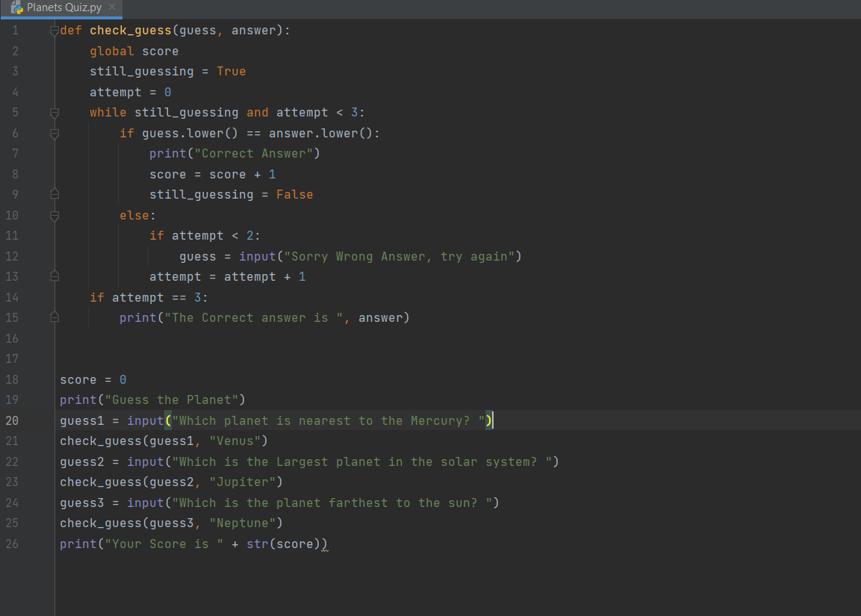Click 'False' value on line 9
861x616 pixels.
[295, 195]
